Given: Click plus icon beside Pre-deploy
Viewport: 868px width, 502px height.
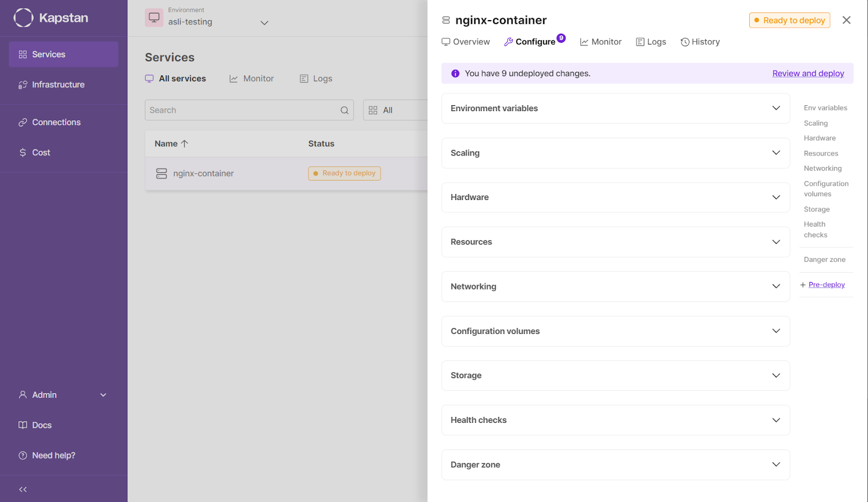Looking at the screenshot, I should (803, 285).
